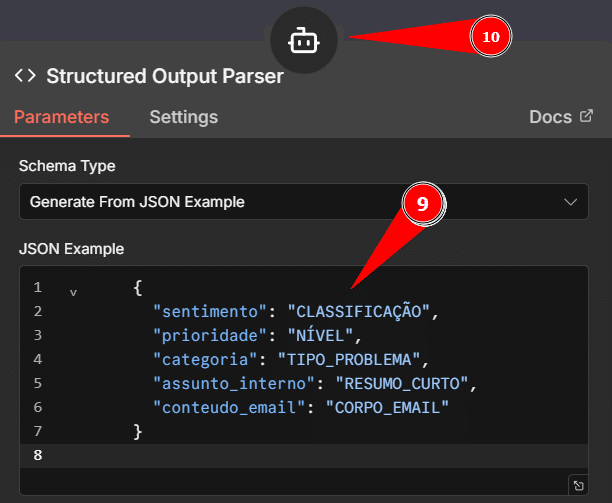
Task: Click the "prioridade" key in the JSON
Action: pyautogui.click(x=209, y=336)
